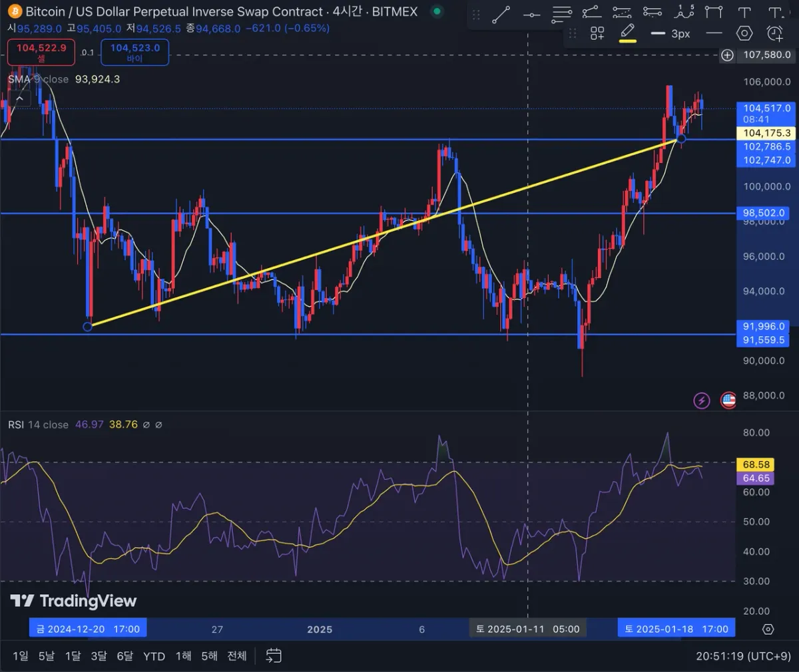Click the 104,175.3 SMA value label
Screen dimensions: 799x672
[766, 133]
